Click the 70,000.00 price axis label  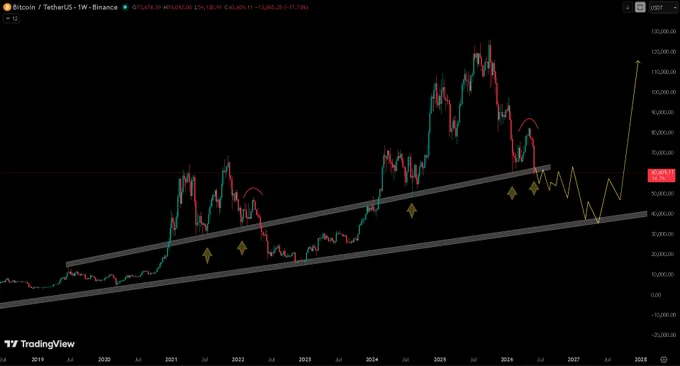tap(663, 153)
